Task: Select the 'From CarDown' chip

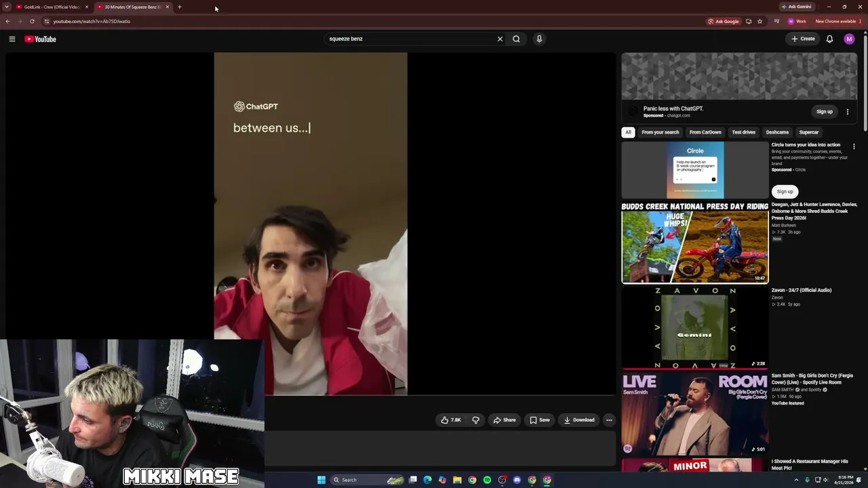Action: [705, 132]
